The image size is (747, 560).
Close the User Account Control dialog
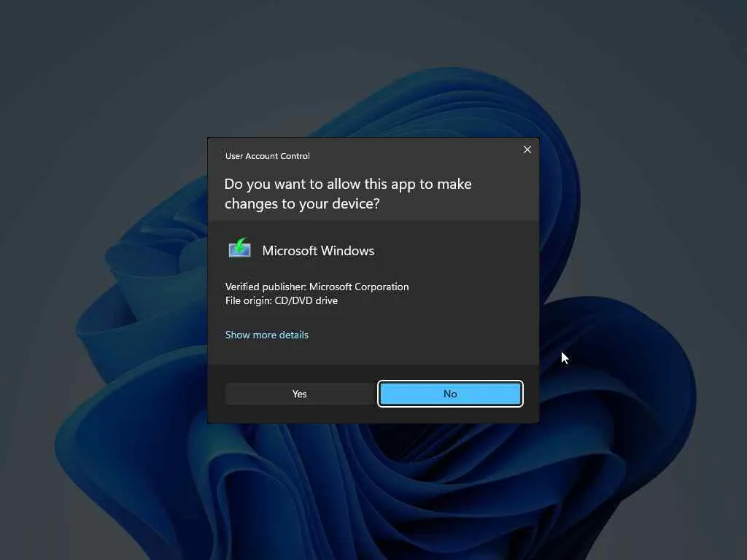click(527, 149)
